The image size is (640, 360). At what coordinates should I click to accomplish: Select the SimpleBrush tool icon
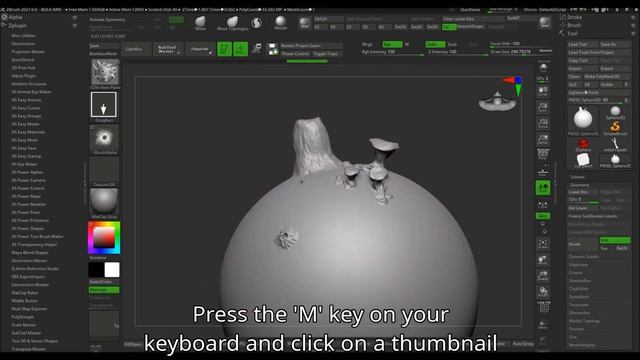pyautogui.click(x=615, y=128)
